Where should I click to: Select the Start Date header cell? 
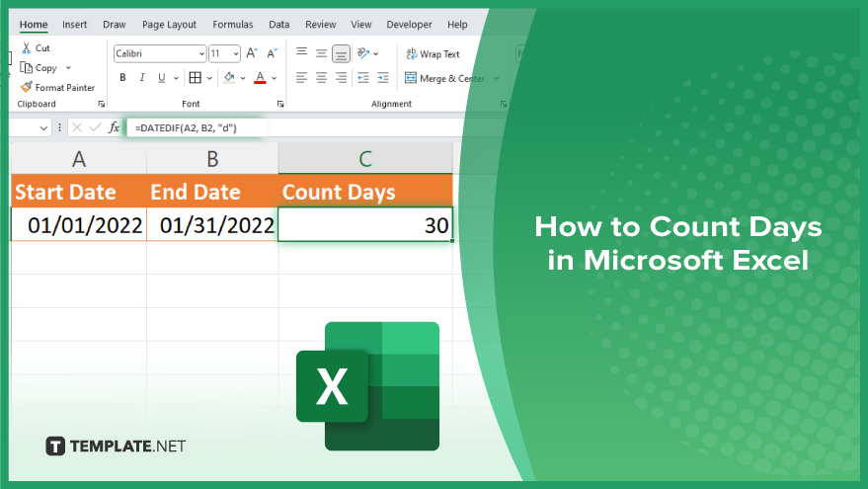pos(79,192)
